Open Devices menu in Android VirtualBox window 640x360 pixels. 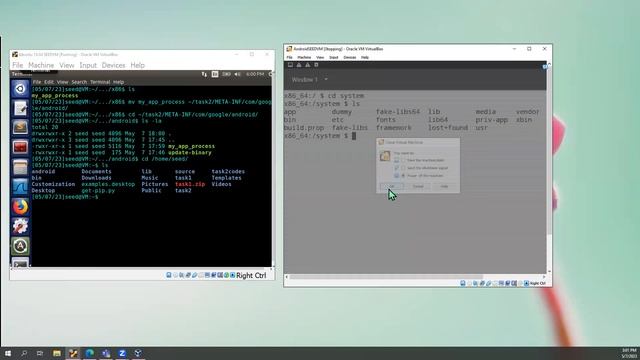[349, 58]
